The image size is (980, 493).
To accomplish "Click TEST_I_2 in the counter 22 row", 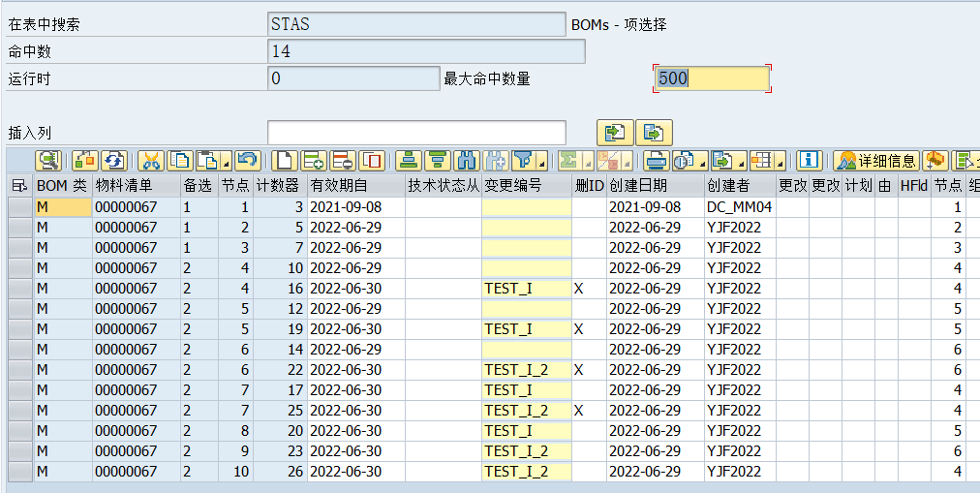I will click(526, 369).
